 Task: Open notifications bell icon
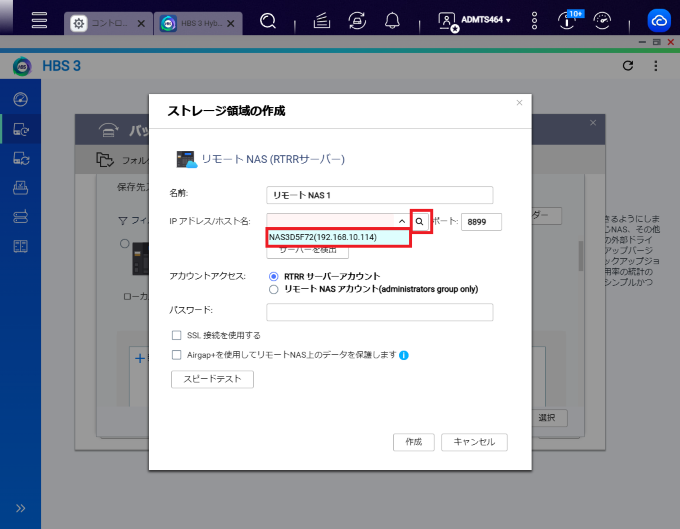pyautogui.click(x=392, y=20)
